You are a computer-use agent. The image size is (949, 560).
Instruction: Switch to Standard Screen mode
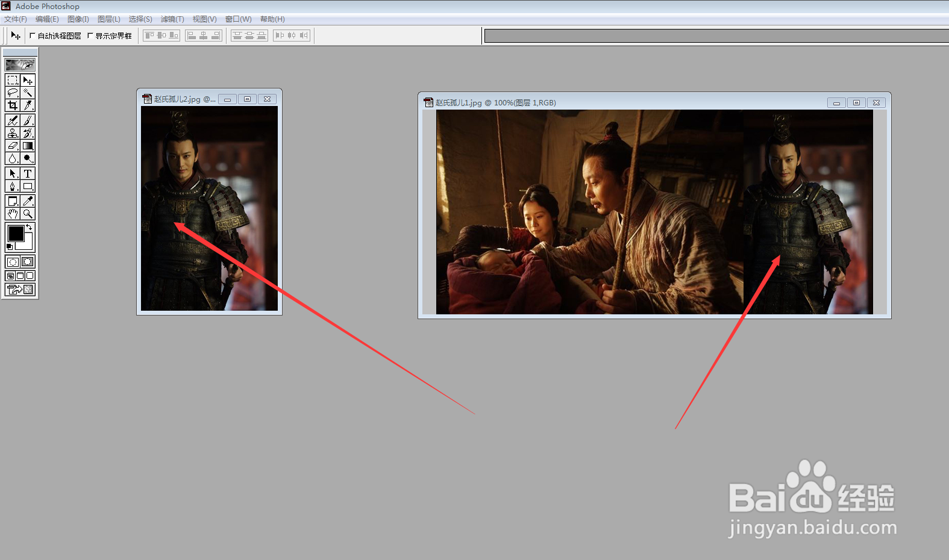pyautogui.click(x=10, y=276)
